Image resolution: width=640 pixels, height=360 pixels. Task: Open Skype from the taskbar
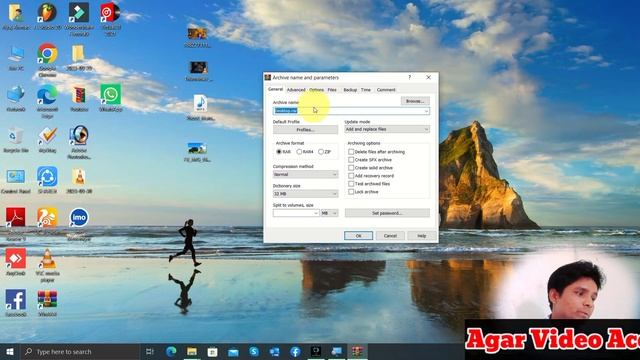coord(254,351)
